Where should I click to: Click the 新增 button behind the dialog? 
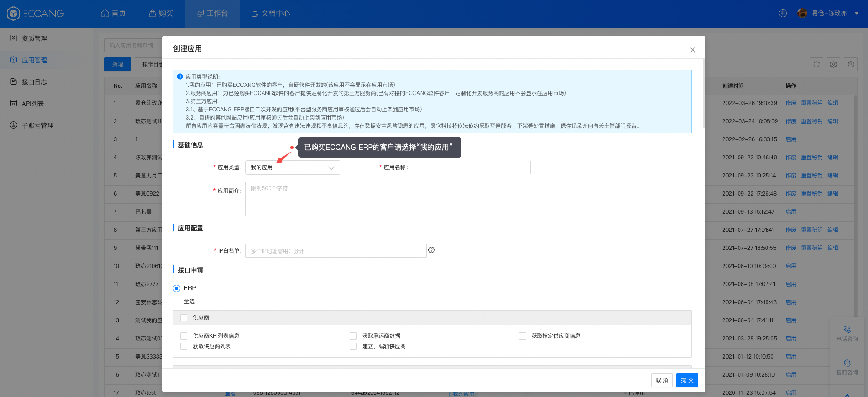pos(118,64)
